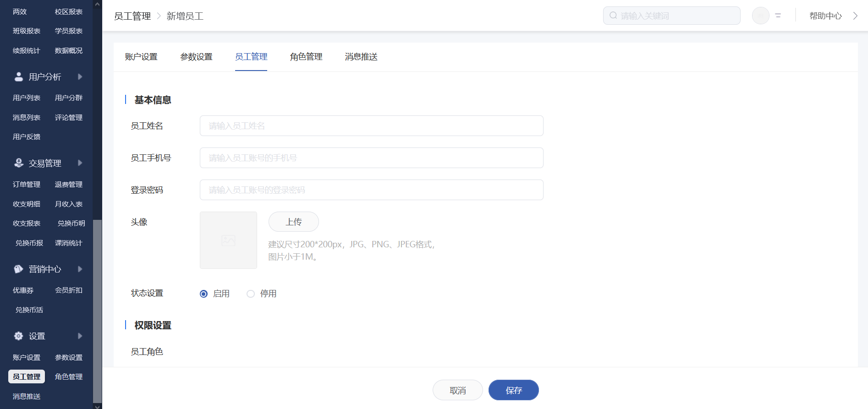
Task: Click the 保存 button
Action: coord(514,390)
